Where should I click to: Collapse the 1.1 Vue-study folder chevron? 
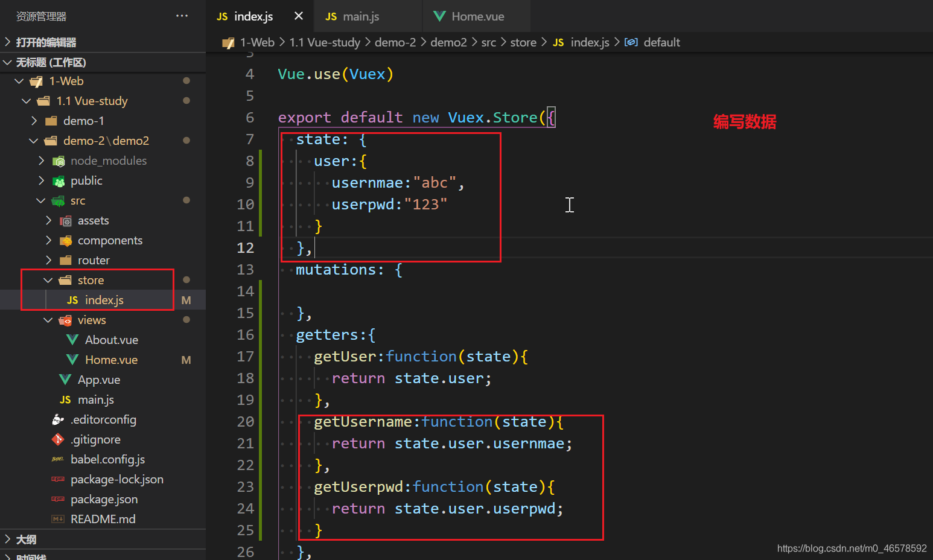pyautogui.click(x=27, y=101)
